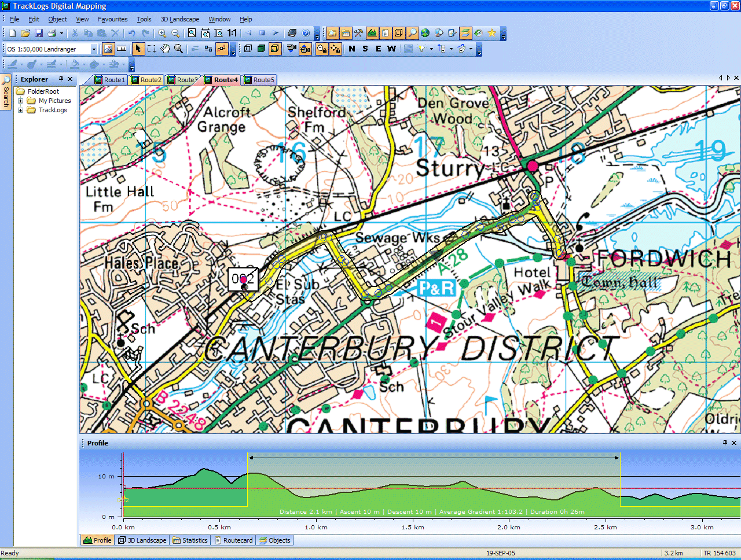The height and width of the screenshot is (560, 741).
Task: Click the camera move down icon
Action: click(x=292, y=49)
